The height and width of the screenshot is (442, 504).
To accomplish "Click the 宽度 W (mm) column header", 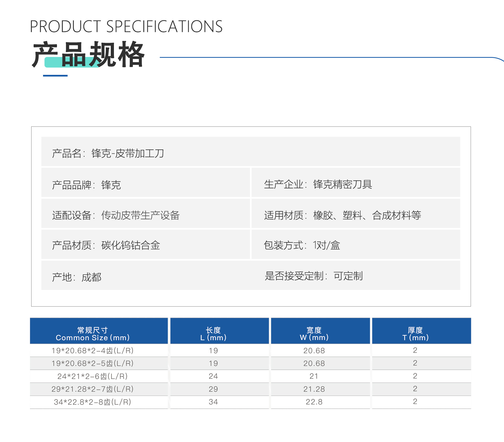I will [x=320, y=331].
